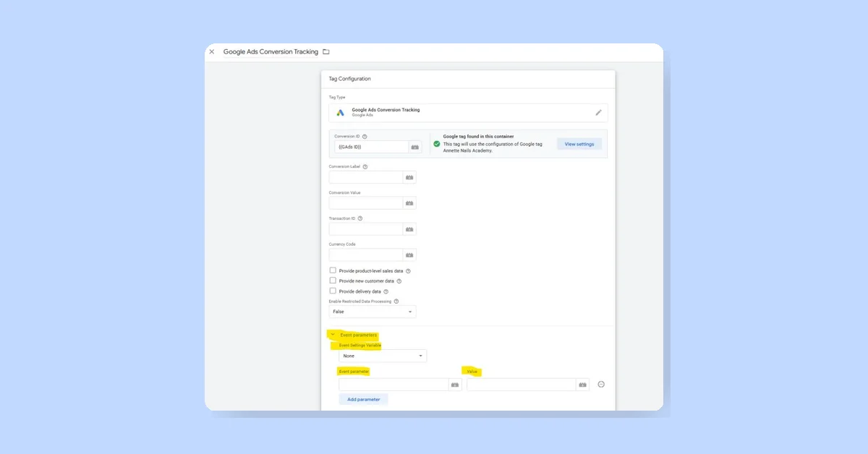The width and height of the screenshot is (868, 454).
Task: Click the green Google tag found checkmark
Action: pos(437,144)
